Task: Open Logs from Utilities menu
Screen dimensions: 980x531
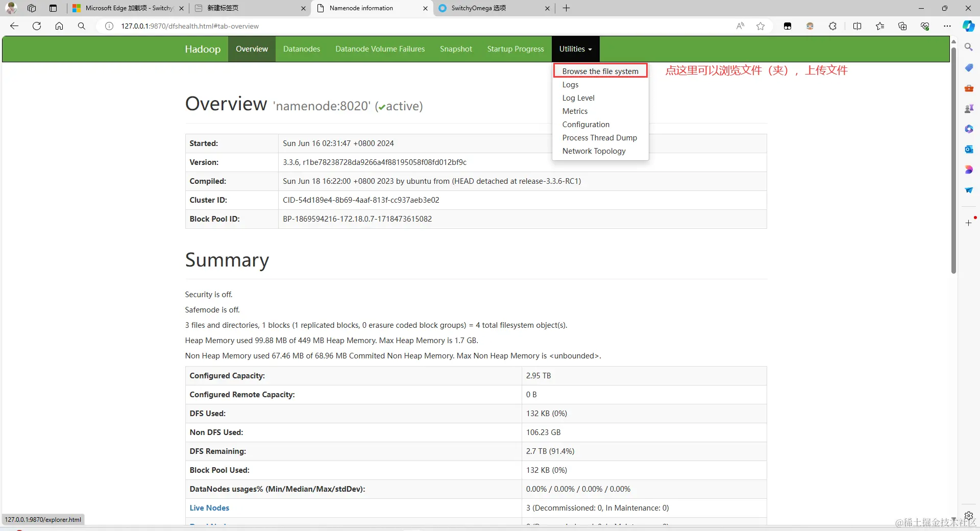Action: coord(570,84)
